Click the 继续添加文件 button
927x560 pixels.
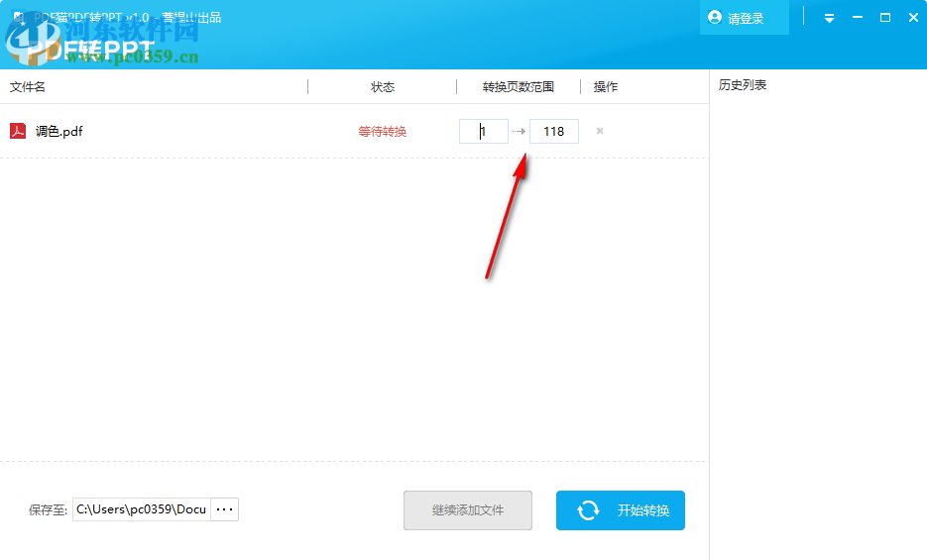click(x=468, y=510)
